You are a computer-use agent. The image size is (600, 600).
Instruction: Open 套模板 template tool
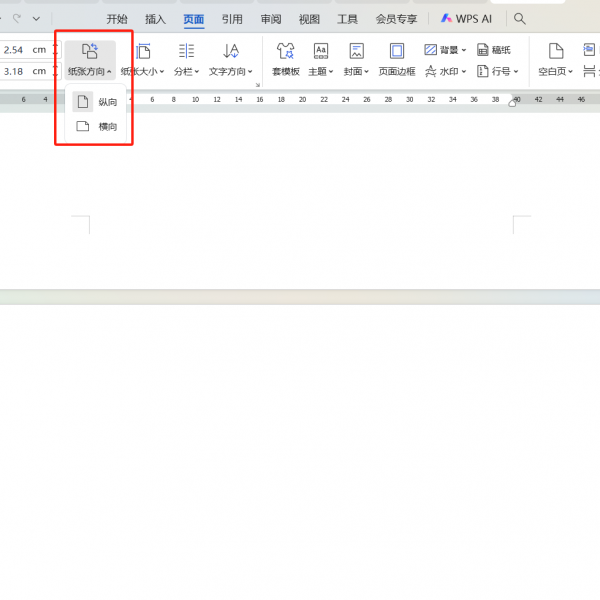(x=286, y=52)
